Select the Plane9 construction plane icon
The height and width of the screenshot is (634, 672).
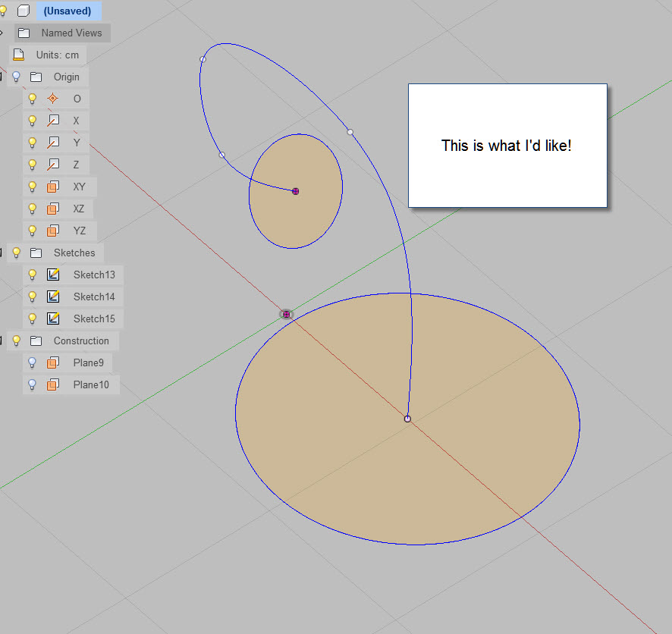(x=51, y=363)
